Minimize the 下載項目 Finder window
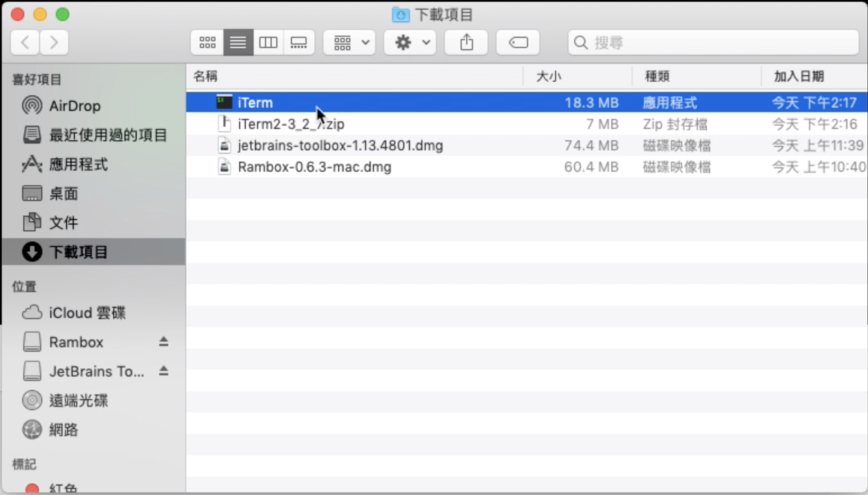 (x=40, y=14)
